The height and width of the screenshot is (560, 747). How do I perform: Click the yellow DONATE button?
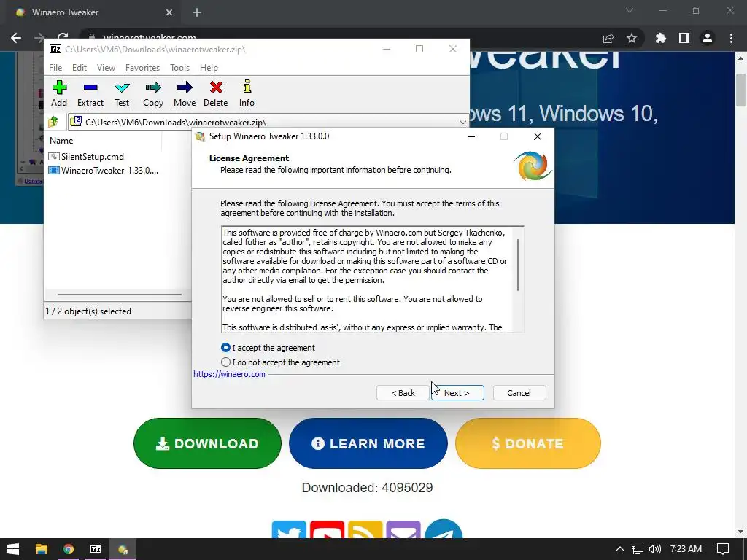point(528,443)
